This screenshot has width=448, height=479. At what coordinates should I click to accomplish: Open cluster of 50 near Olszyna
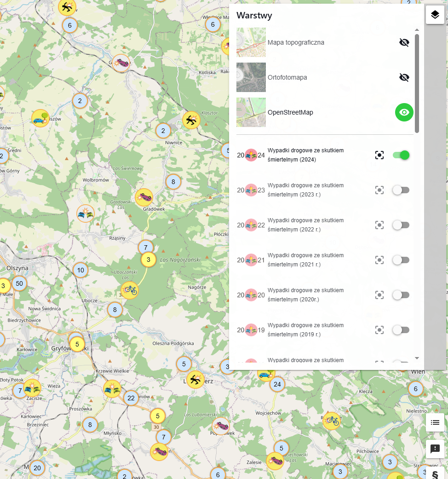(19, 283)
